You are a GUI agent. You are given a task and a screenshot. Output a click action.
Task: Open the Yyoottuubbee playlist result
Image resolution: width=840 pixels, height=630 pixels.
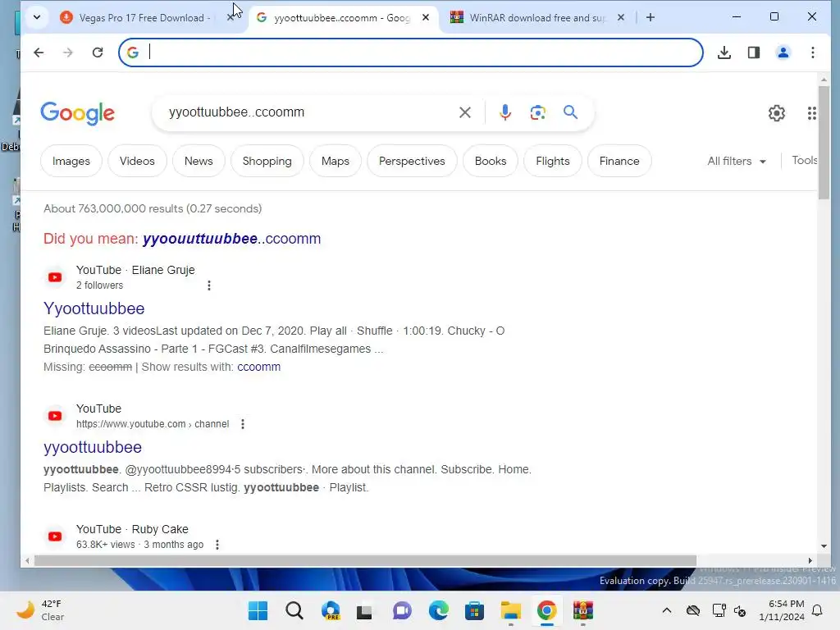(x=94, y=309)
